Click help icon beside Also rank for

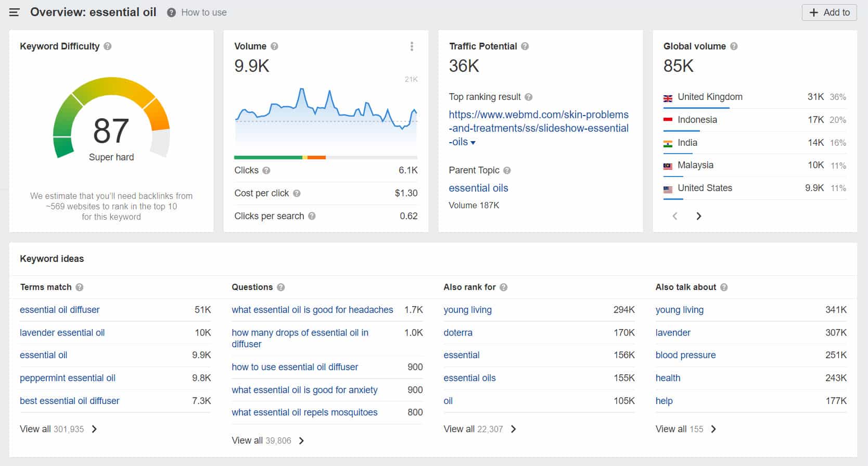click(503, 287)
